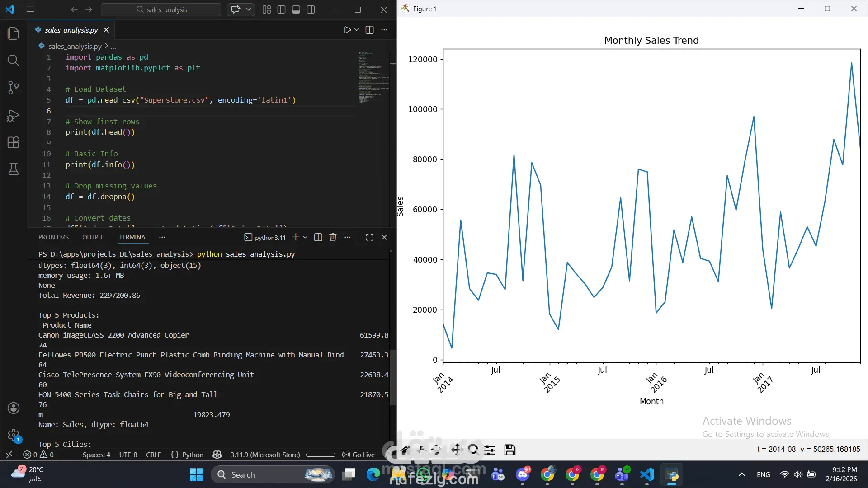Select the Pan axes tool
The image size is (868, 488).
coord(456,450)
